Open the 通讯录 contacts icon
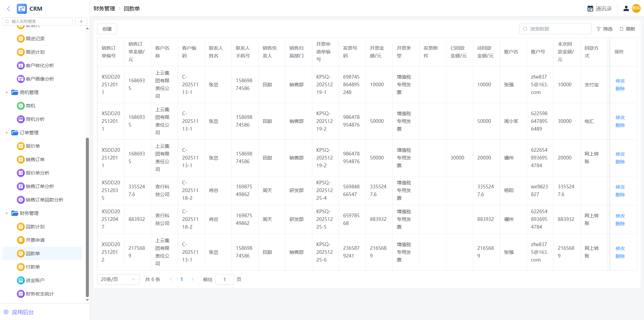644x320 pixels. pos(590,9)
